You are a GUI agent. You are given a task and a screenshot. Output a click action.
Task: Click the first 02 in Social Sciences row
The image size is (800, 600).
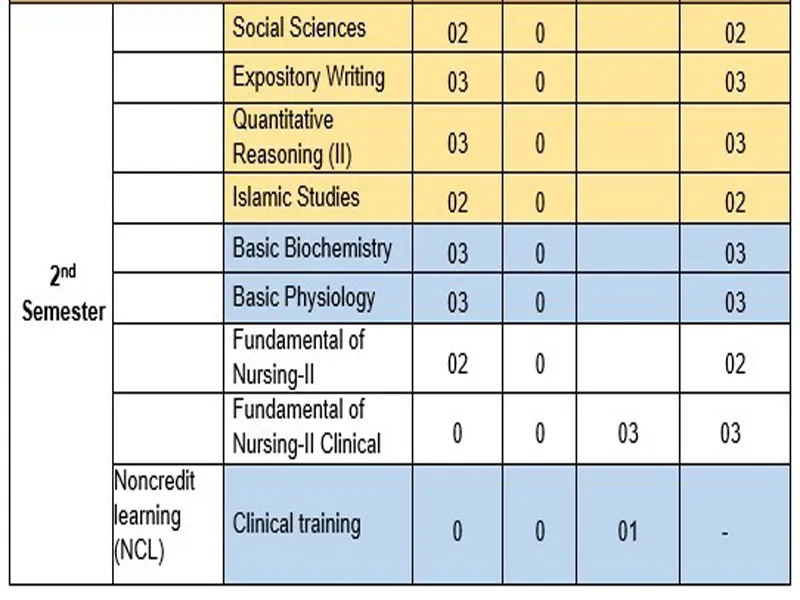(457, 33)
